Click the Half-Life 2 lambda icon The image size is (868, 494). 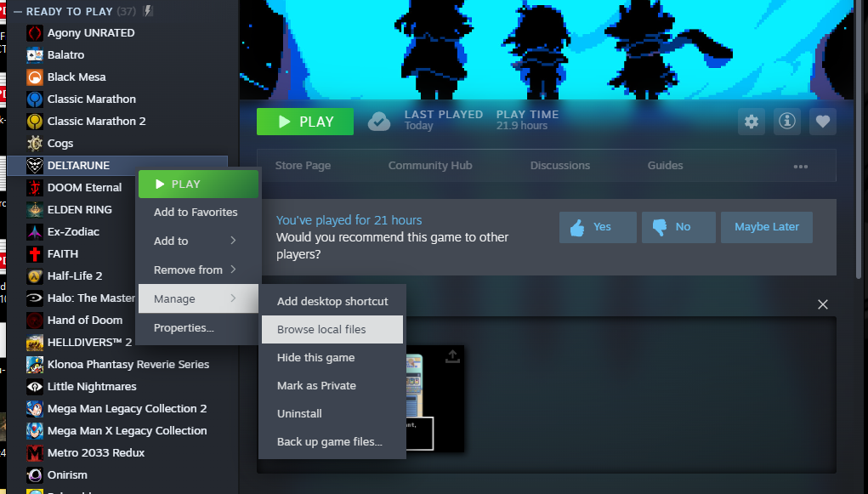(35, 275)
